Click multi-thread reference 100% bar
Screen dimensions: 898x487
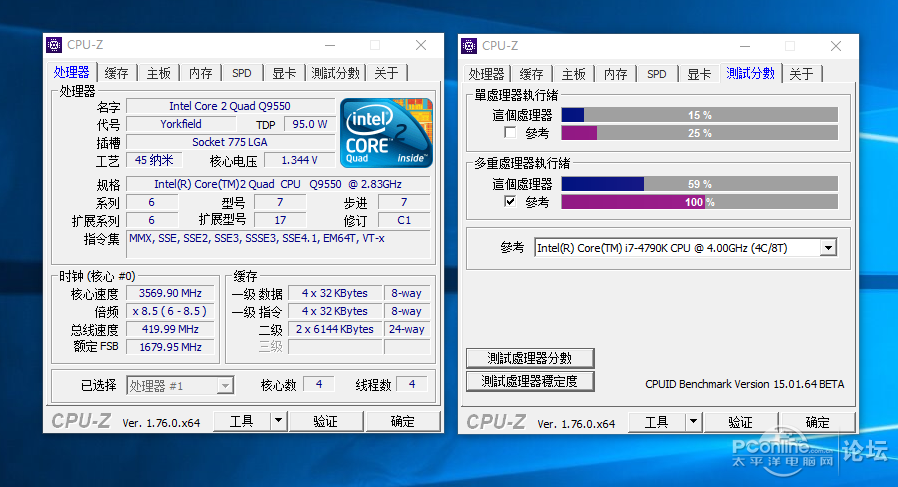[699, 202]
